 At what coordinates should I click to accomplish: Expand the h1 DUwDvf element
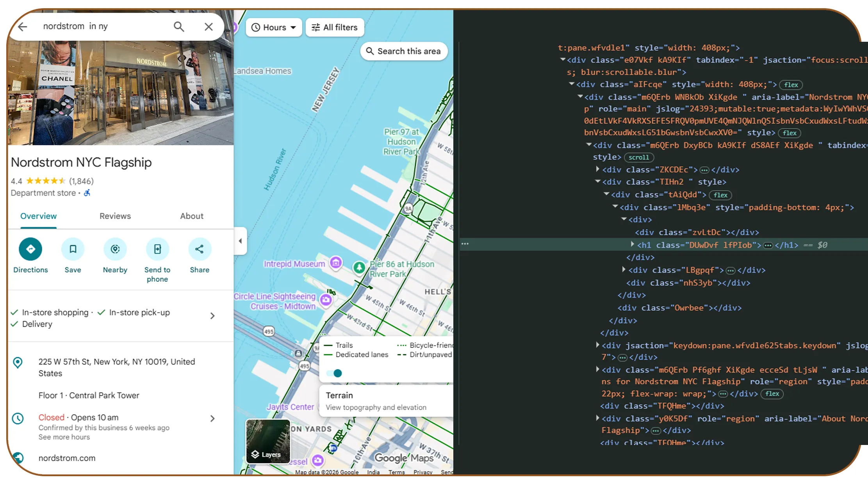click(x=632, y=244)
